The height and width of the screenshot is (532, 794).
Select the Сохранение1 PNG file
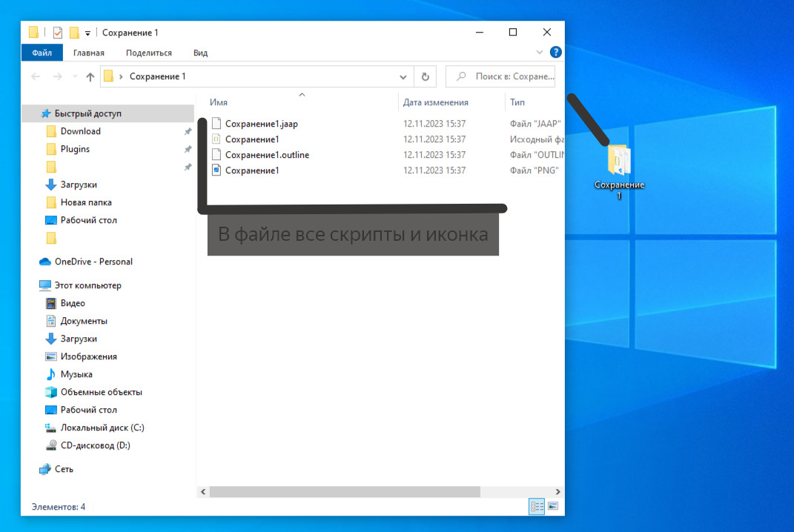[252, 170]
